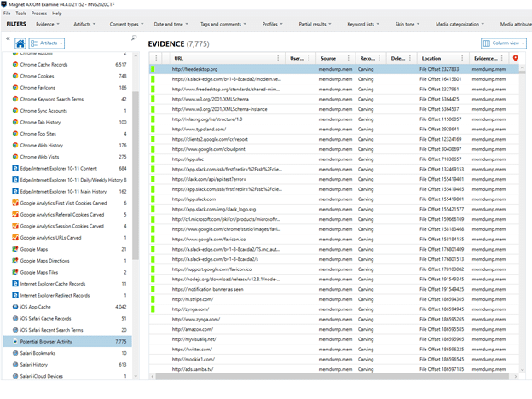Click the Chrome Top Sites icon
This screenshot has width=532, height=399.
pyautogui.click(x=15, y=134)
